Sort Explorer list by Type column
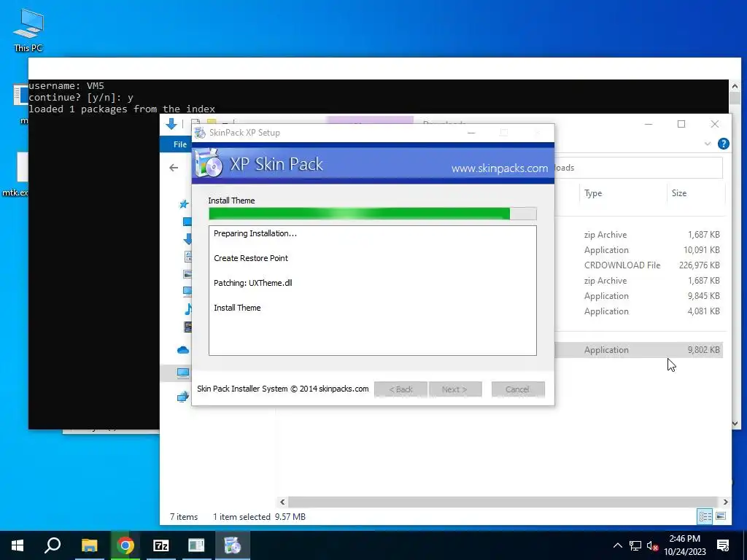747x560 pixels. [592, 193]
